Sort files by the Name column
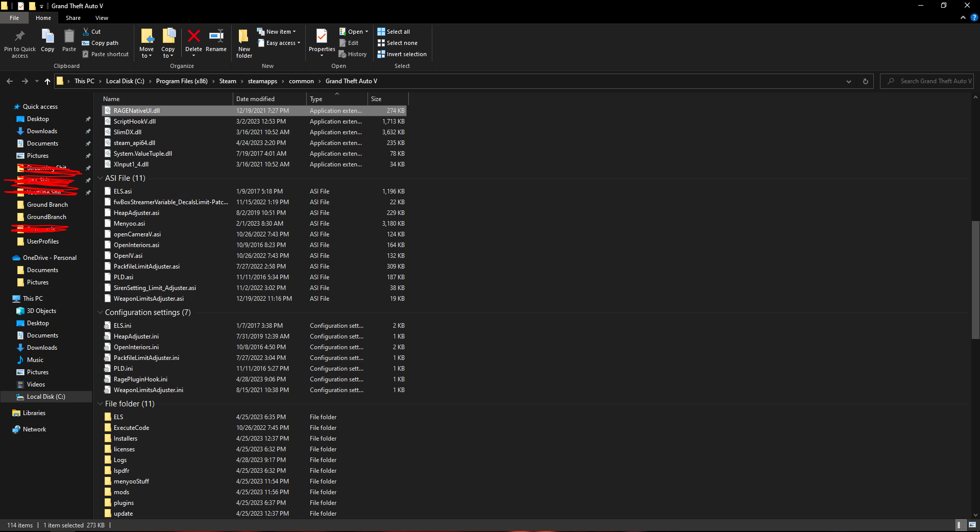The image size is (980, 532). (x=167, y=99)
